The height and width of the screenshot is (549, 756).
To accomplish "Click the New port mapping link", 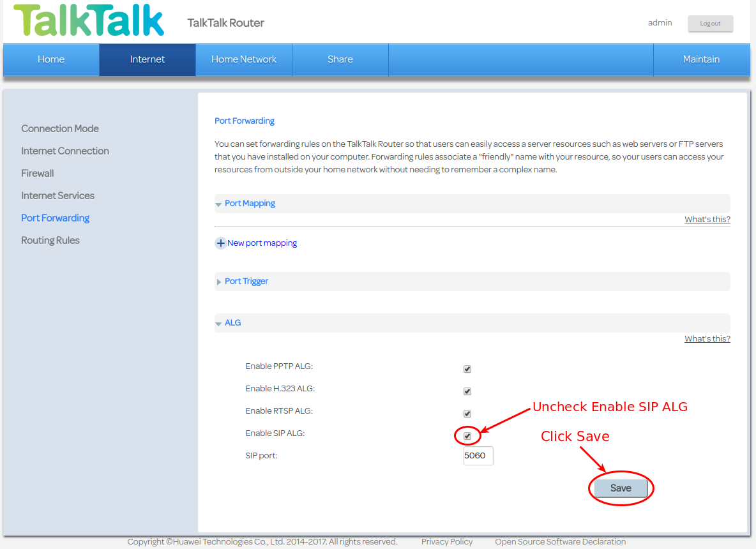I will point(262,243).
